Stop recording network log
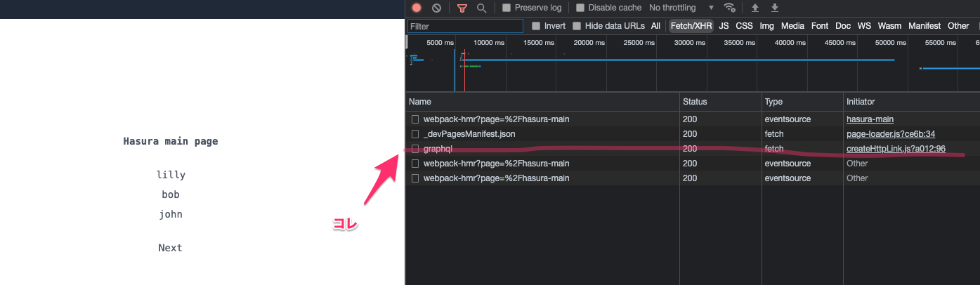 pyautogui.click(x=417, y=8)
